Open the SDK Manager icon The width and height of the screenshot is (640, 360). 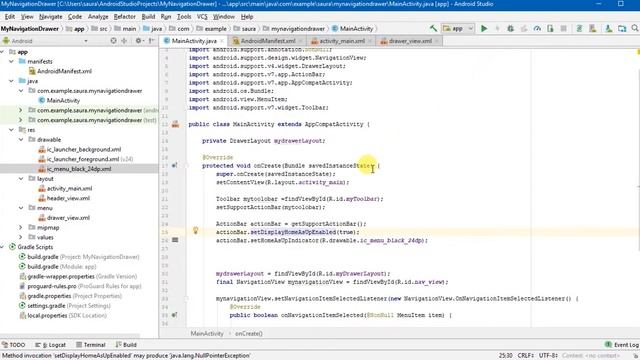(609, 29)
